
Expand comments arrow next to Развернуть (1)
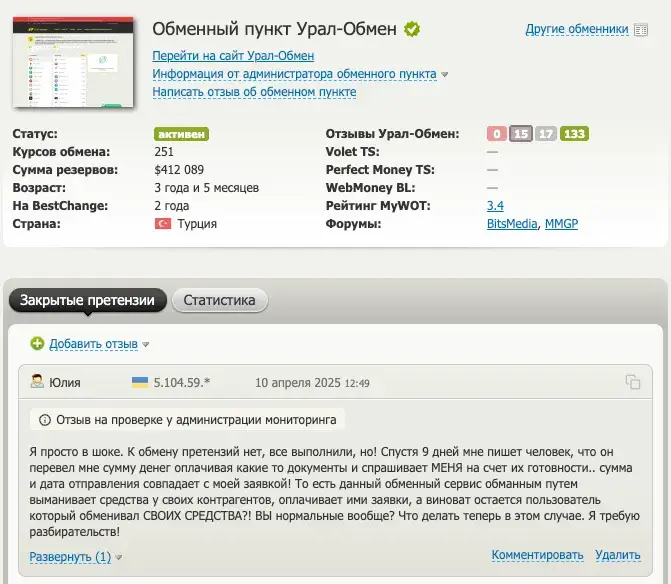pos(119,557)
